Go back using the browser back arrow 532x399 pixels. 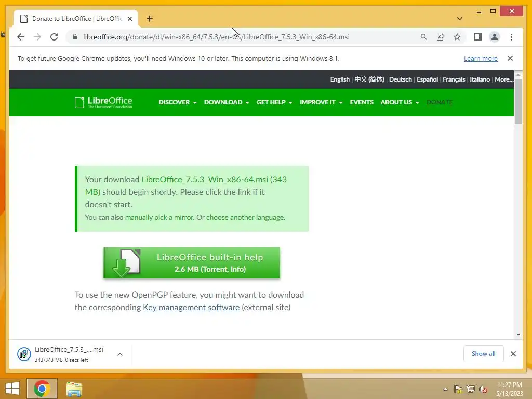coord(21,37)
